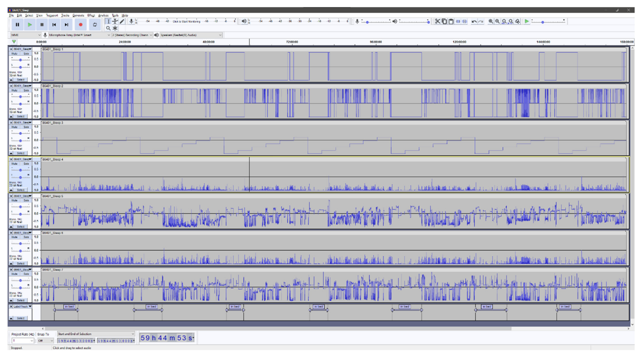The height and width of the screenshot is (357, 644).
Task: Click the Loop playback button
Action: 95,24
